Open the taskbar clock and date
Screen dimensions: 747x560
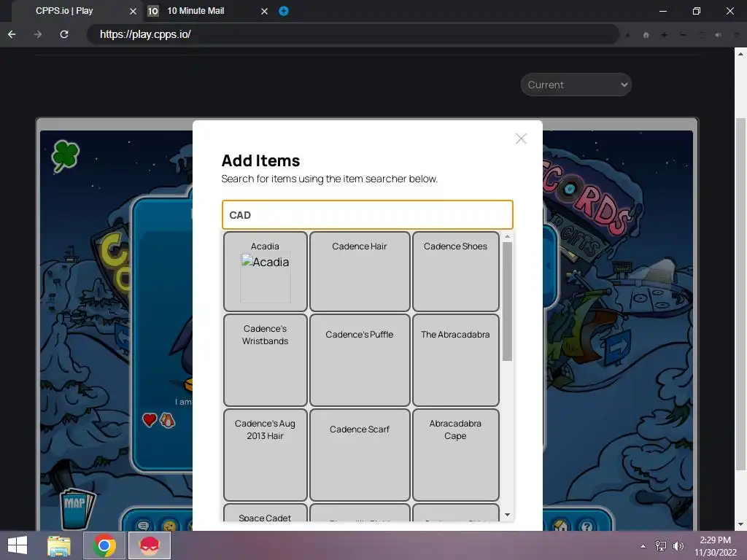[x=715, y=545]
